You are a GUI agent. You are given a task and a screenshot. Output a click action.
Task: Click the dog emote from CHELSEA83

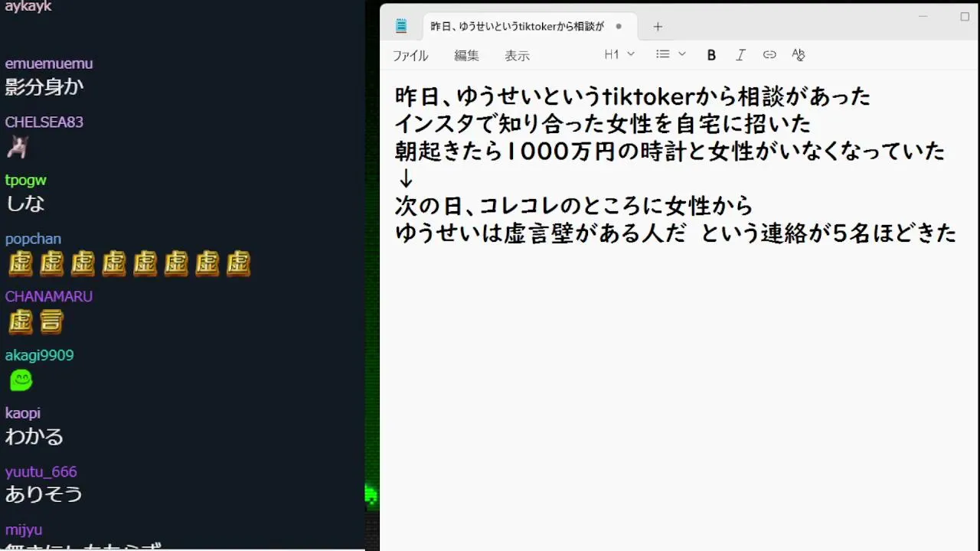pos(18,146)
